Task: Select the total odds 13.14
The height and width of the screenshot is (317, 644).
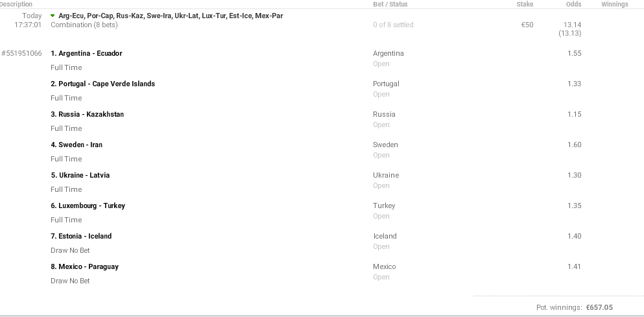Action: tap(572, 25)
